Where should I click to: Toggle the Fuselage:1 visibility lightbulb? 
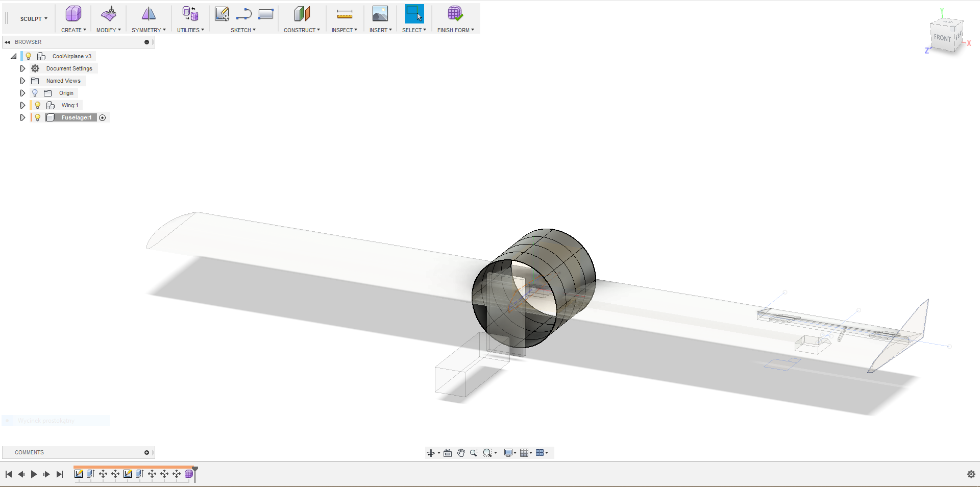[37, 117]
